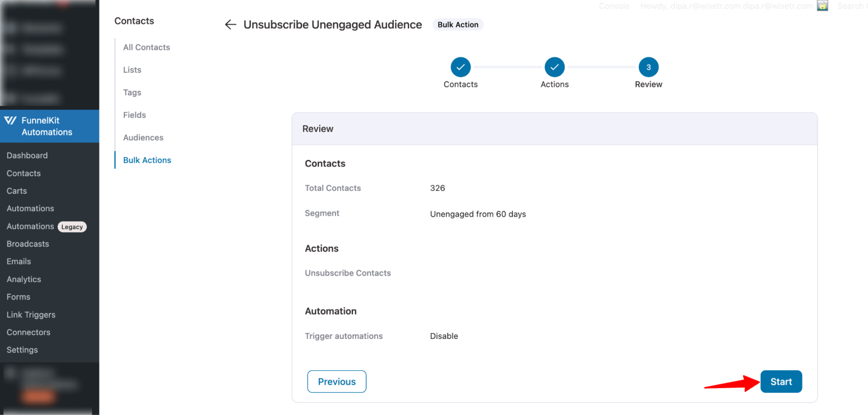Go to Carts in the sidebar

point(17,191)
